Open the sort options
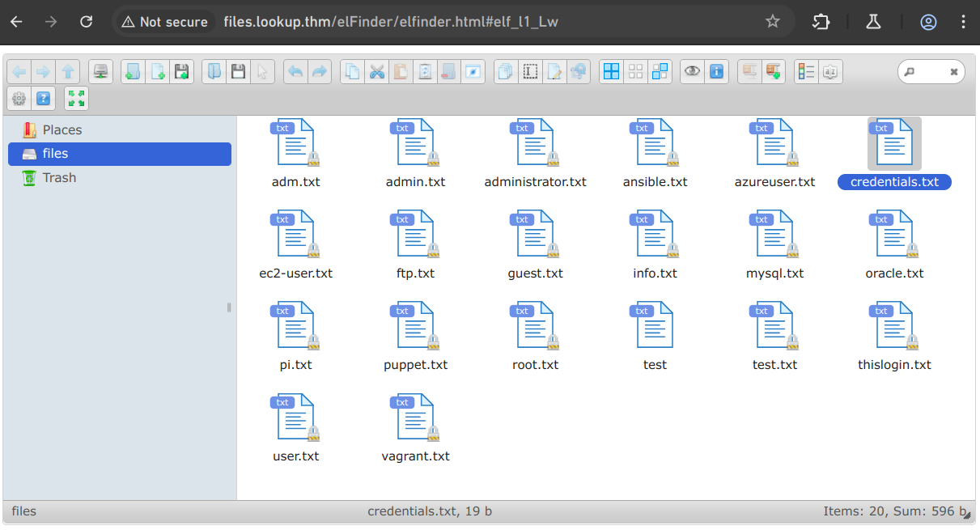The height and width of the screenshot is (530, 980). pyautogui.click(x=830, y=72)
